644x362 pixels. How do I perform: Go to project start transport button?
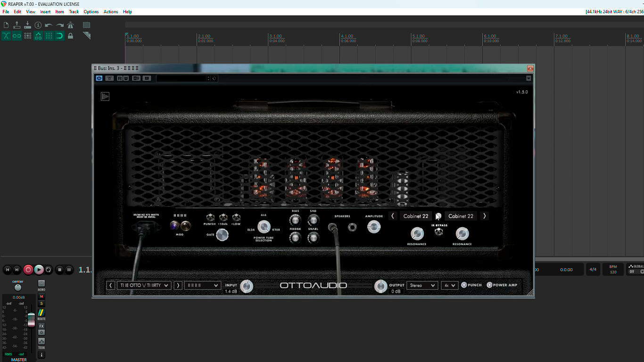pos(7,270)
